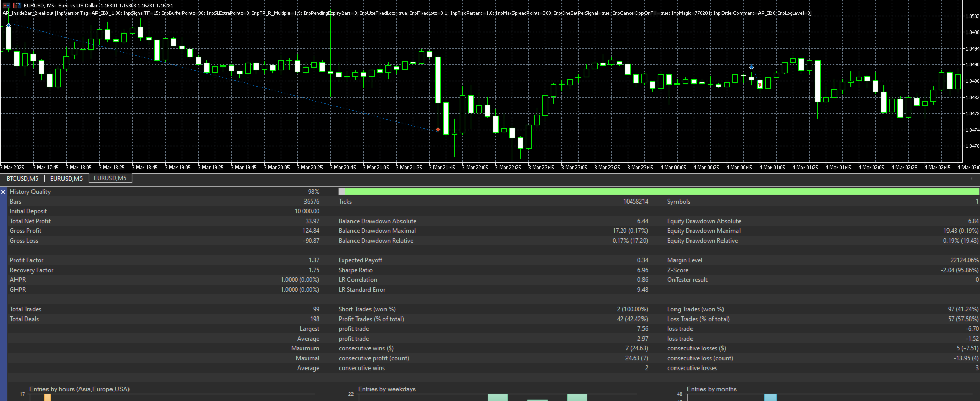
Task: Click the Balance Drawdown Absolute value 6.44
Action: click(x=643, y=221)
